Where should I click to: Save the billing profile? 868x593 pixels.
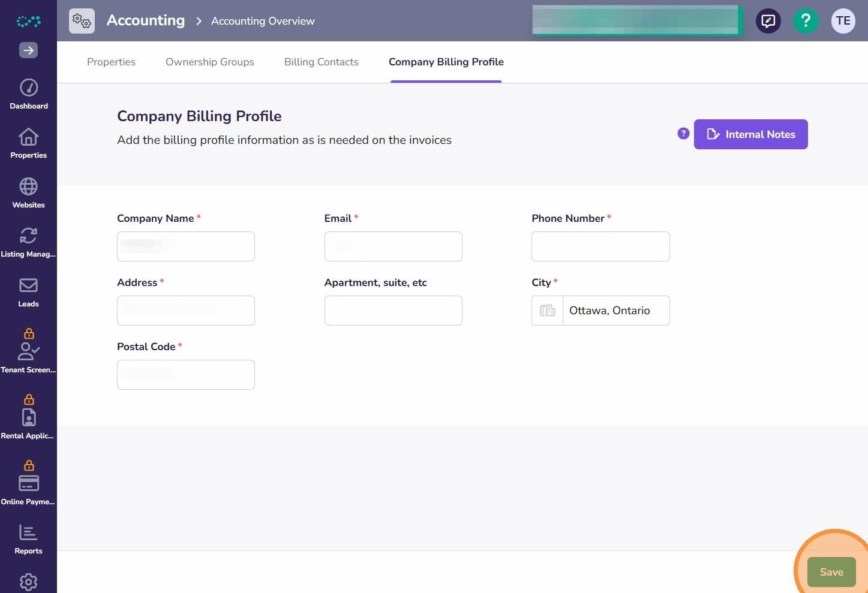pos(831,572)
